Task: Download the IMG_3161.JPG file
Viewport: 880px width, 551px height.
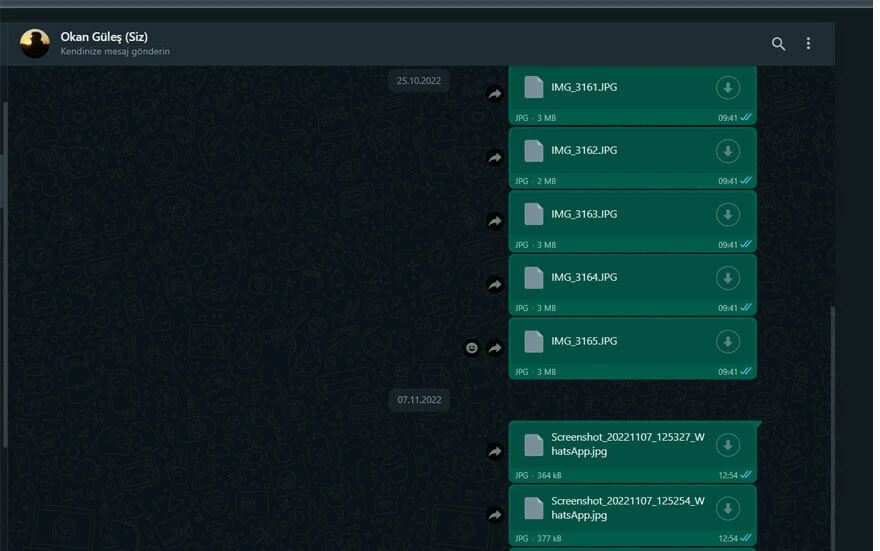Action: tap(727, 88)
